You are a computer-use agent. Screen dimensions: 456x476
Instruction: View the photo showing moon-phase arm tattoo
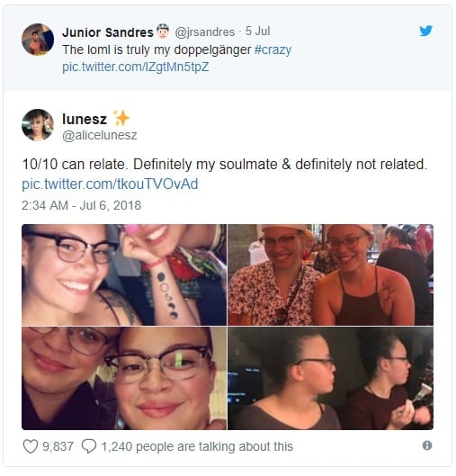(x=124, y=274)
